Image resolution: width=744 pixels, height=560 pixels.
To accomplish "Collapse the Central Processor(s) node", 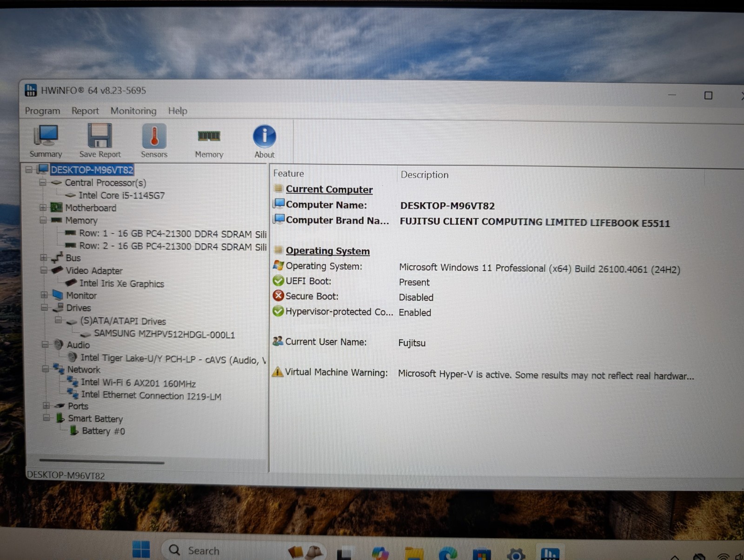I will pos(43,182).
